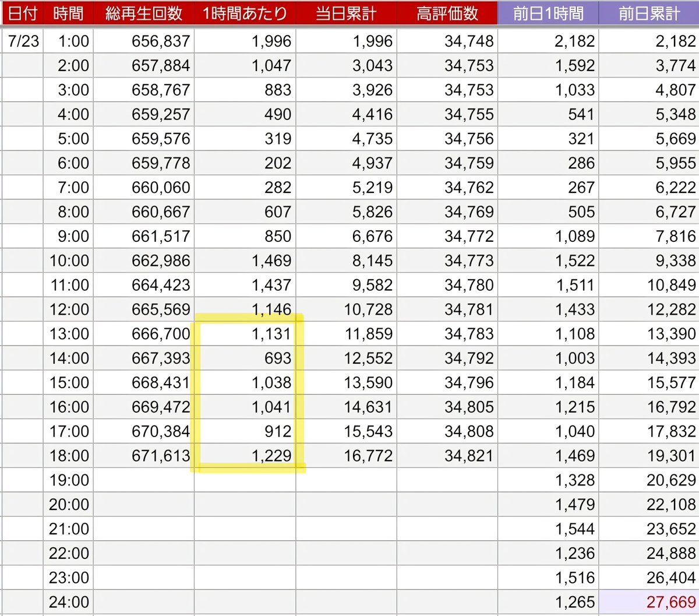Viewport: 699px width, 616px height.
Task: Select the purple 前日累計 header
Action: (x=649, y=13)
